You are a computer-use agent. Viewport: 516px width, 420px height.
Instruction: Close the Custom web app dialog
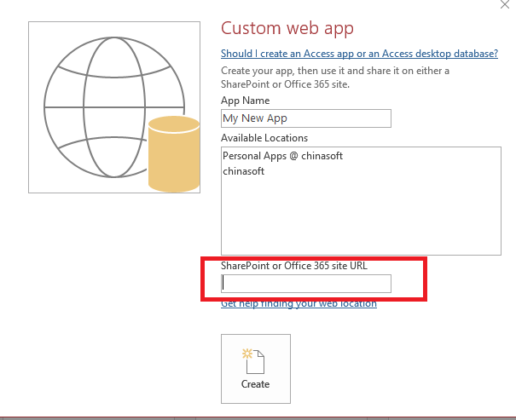tap(505, 4)
